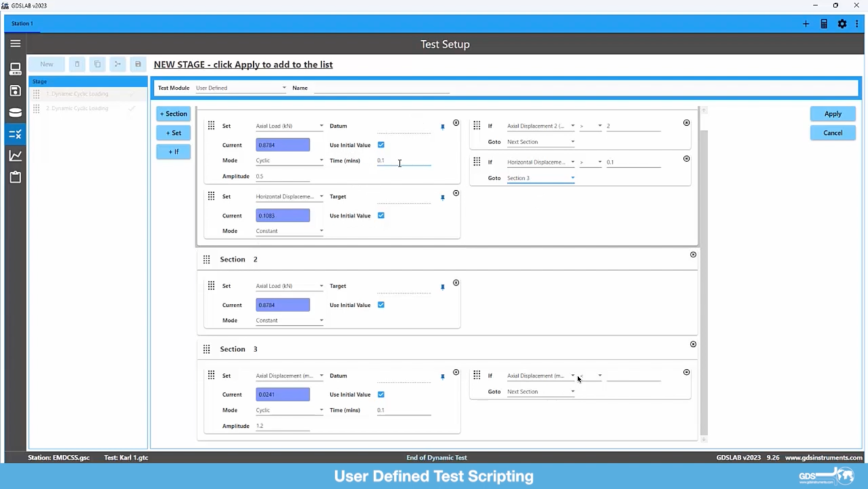
Task: Remove Section 2 using its circle icon
Action: click(693, 255)
